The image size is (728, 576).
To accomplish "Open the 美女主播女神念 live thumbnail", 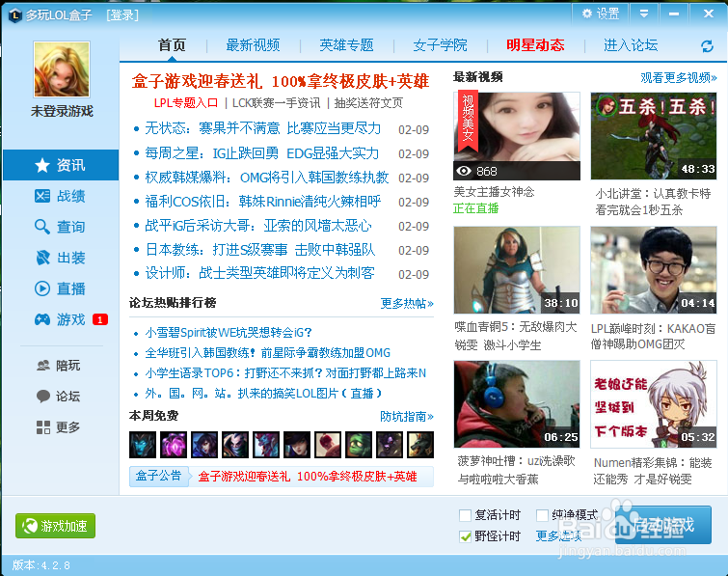I will 517,136.
